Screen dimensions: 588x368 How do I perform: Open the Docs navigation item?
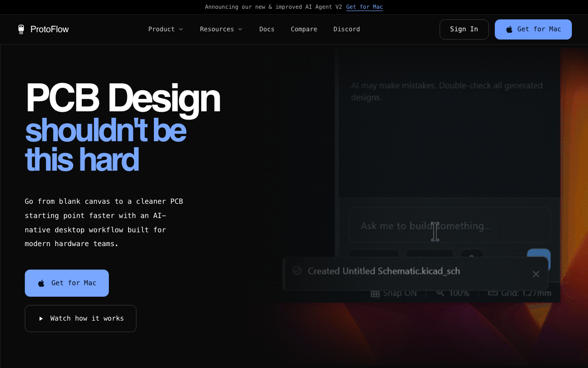(x=267, y=29)
